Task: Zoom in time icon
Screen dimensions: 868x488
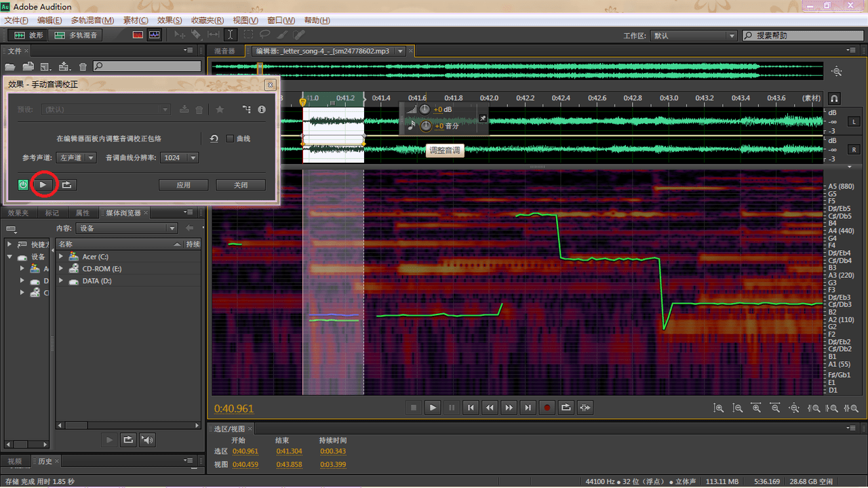Action: pyautogui.click(x=755, y=407)
